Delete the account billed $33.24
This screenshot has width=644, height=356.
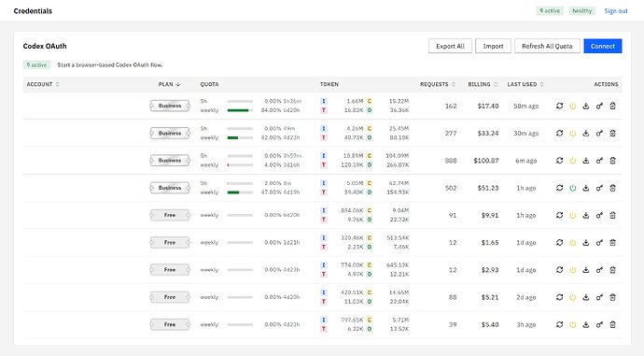coord(613,134)
